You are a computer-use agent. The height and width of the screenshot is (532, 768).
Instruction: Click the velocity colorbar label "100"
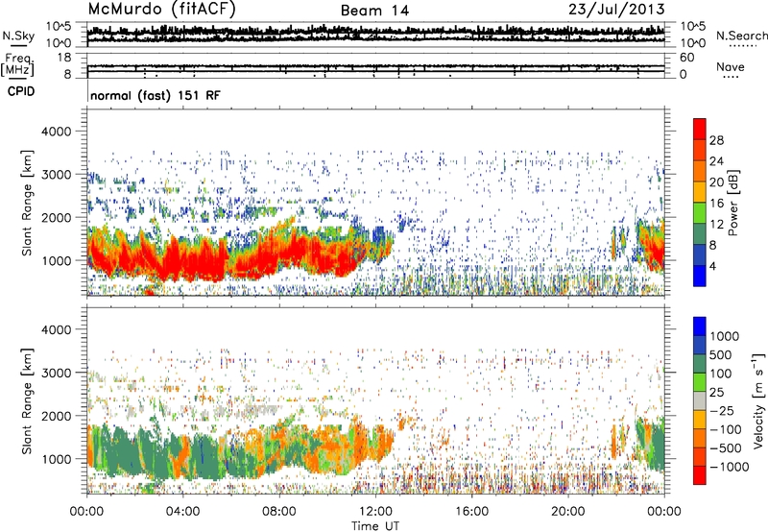(x=721, y=374)
